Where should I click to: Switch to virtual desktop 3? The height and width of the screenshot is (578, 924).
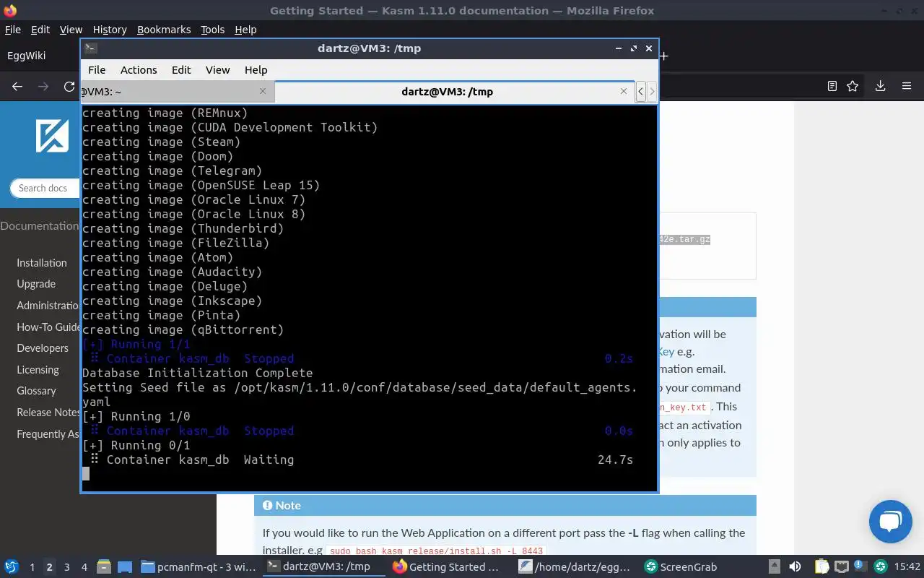click(66, 567)
